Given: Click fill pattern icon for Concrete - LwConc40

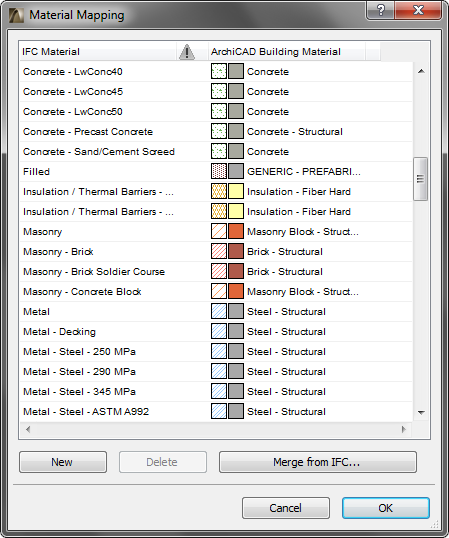Looking at the screenshot, I should pyautogui.click(x=219, y=72).
